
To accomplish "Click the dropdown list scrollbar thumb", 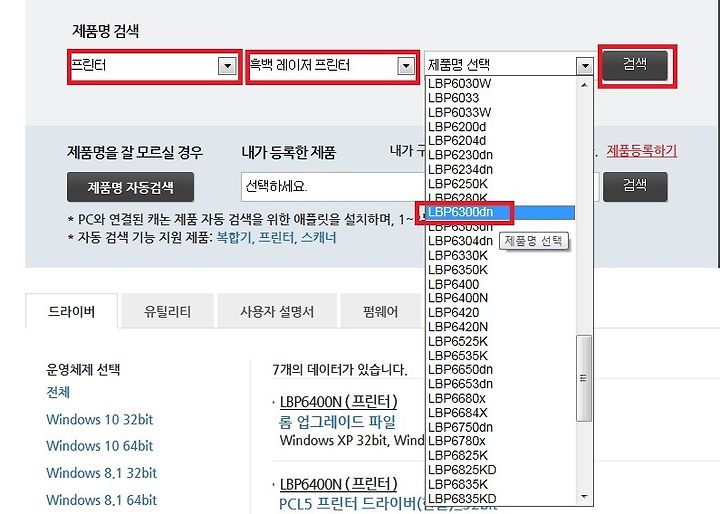I will tap(584, 378).
